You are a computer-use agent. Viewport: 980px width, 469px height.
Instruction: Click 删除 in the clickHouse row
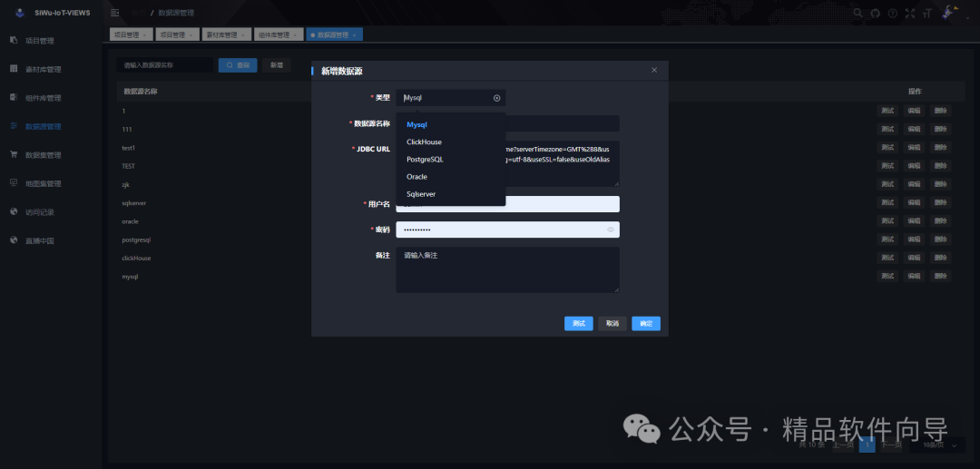[941, 258]
